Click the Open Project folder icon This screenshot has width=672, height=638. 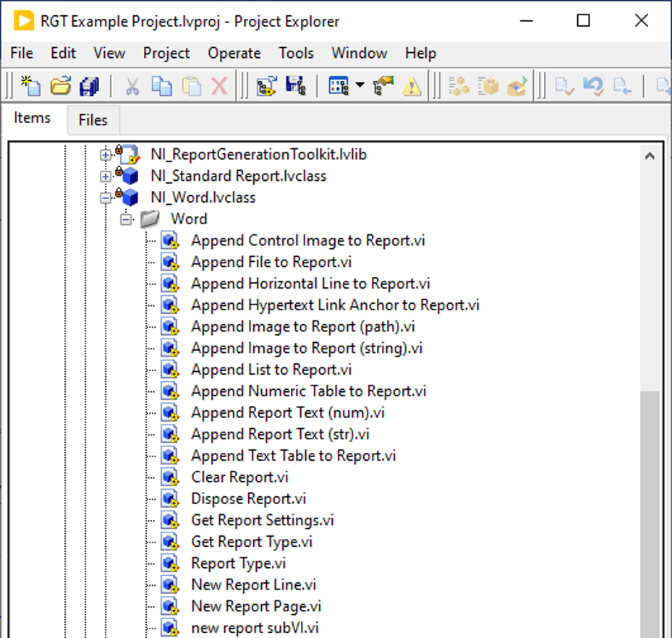61,85
